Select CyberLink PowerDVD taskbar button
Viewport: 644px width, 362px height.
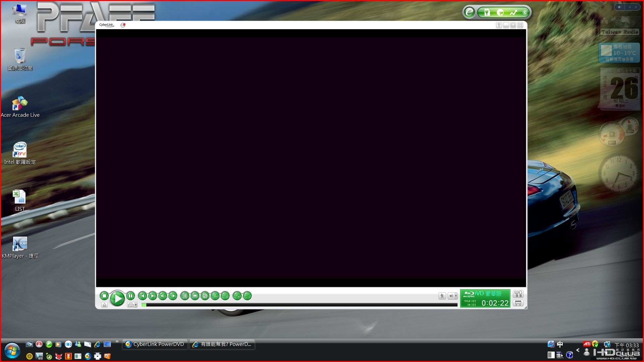click(x=155, y=344)
